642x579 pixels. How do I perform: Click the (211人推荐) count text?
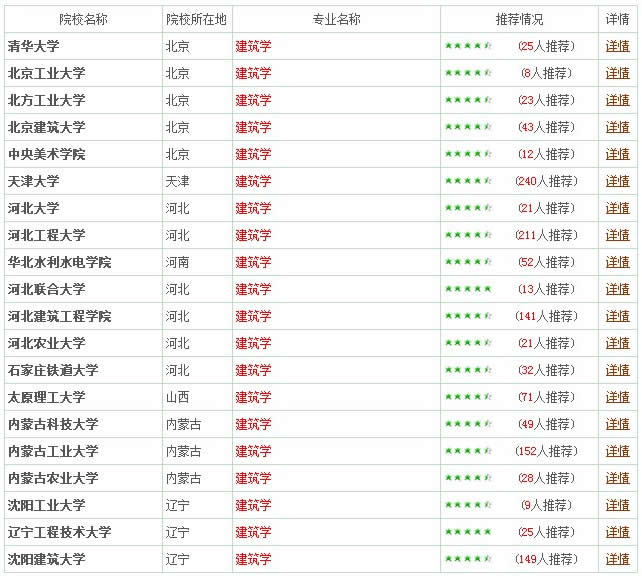(546, 235)
